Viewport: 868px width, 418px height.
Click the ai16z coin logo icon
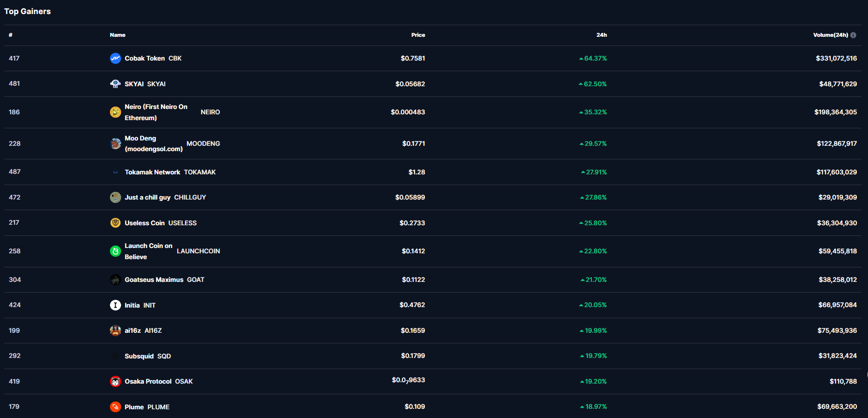[115, 331]
